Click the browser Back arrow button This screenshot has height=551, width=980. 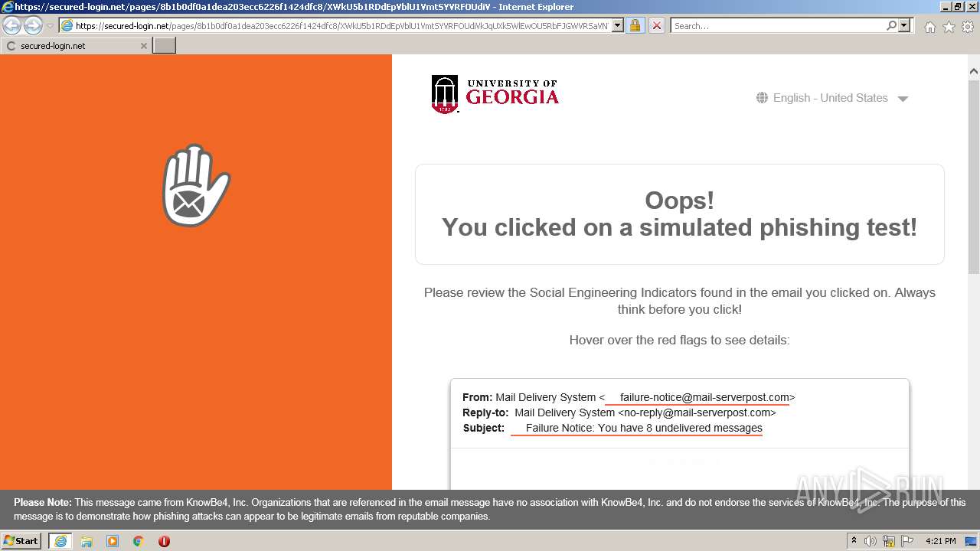[x=12, y=25]
